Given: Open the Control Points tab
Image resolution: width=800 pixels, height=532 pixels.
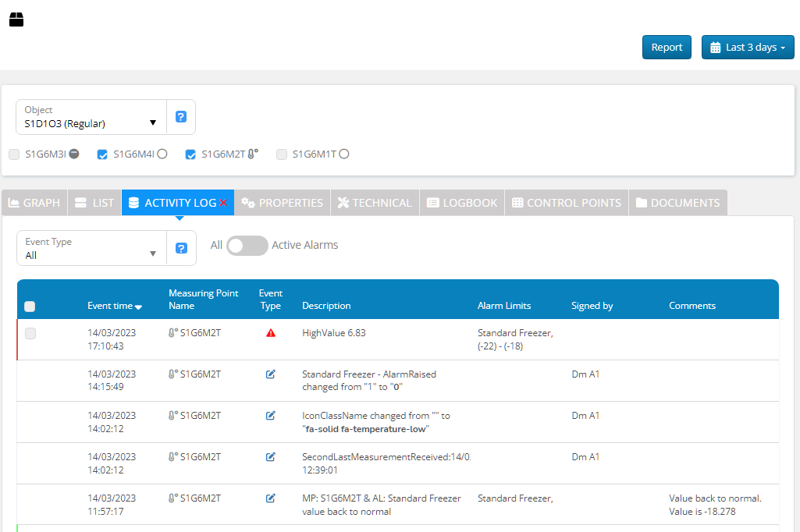Looking at the screenshot, I should 566,203.
